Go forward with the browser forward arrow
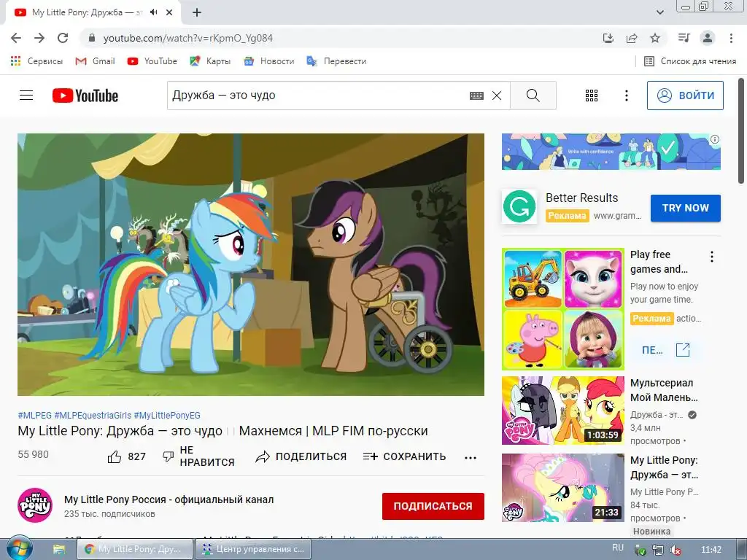Screen dimensions: 747x560 coord(39,38)
